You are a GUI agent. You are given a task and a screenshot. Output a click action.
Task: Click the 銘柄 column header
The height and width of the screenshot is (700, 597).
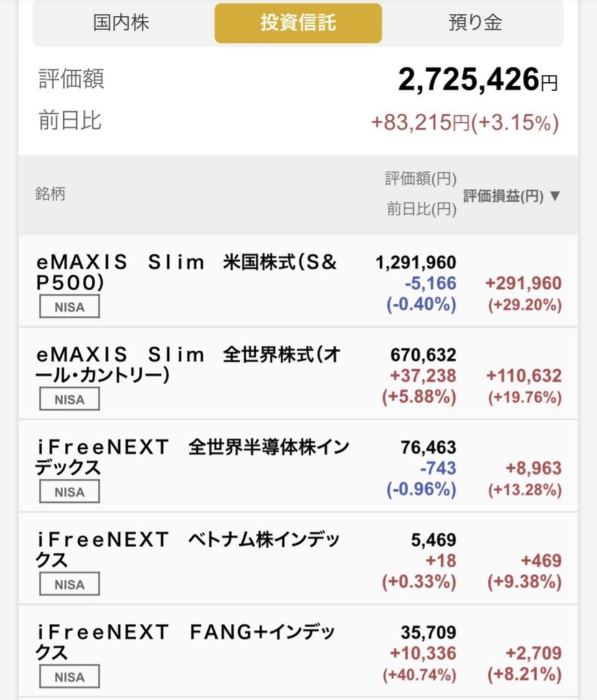(50, 194)
